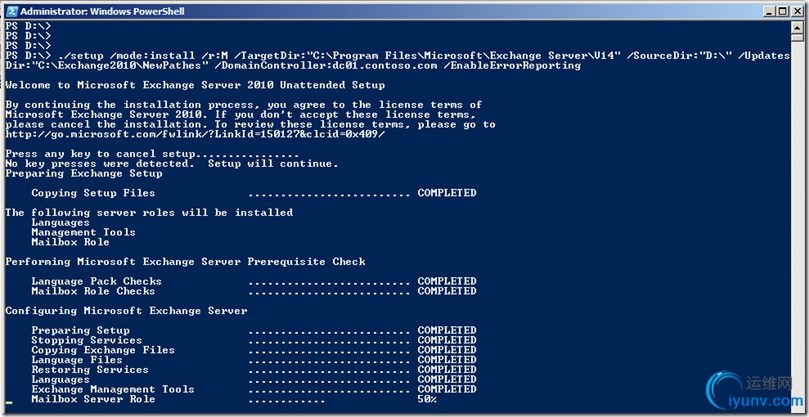Click the vertical scrollbar thumb
The image size is (809, 417).
point(798,37)
